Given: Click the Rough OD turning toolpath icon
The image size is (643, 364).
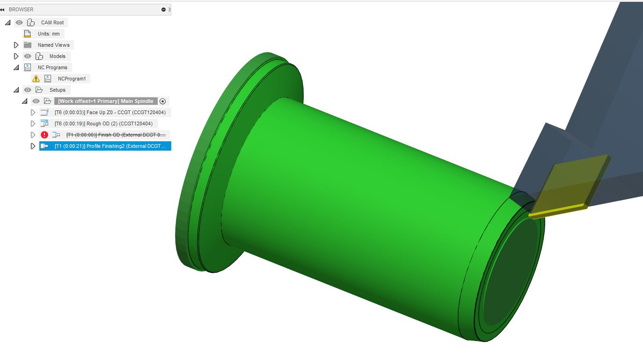Looking at the screenshot, I should pyautogui.click(x=44, y=123).
